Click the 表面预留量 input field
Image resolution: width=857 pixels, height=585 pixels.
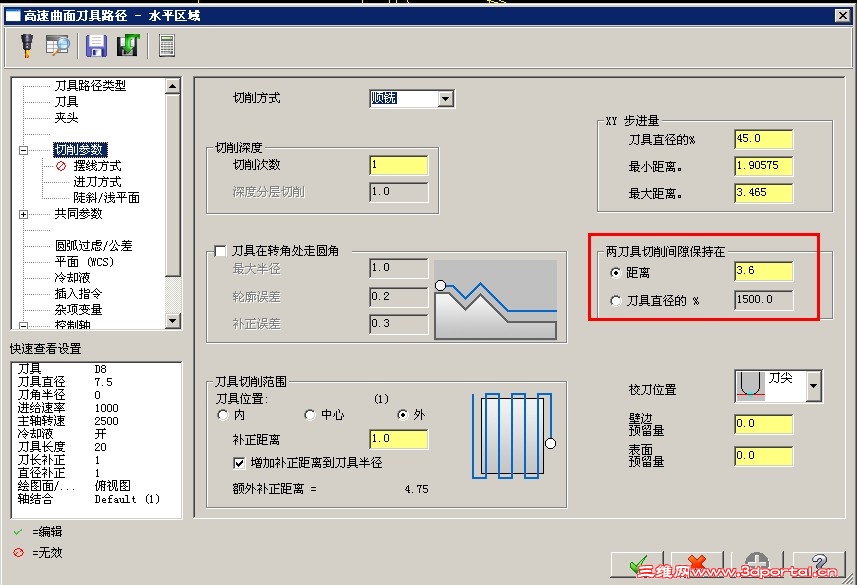(x=763, y=456)
